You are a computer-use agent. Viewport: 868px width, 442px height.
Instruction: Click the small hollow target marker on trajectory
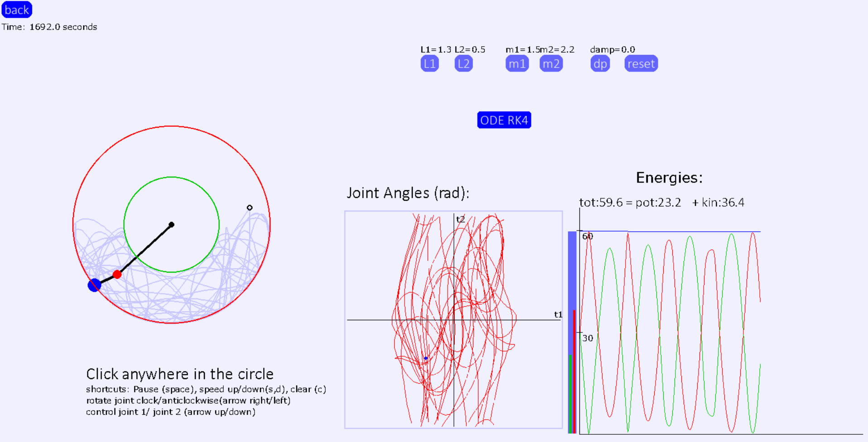coord(250,207)
